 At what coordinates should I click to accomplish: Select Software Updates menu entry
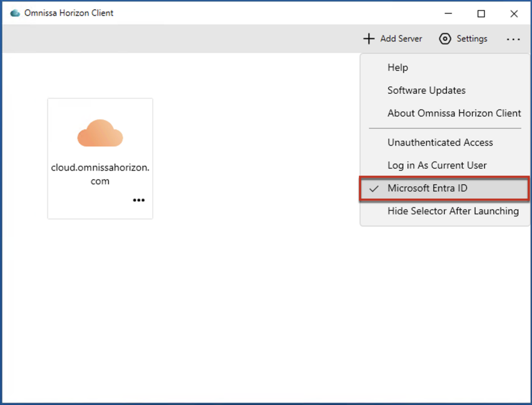click(x=426, y=90)
